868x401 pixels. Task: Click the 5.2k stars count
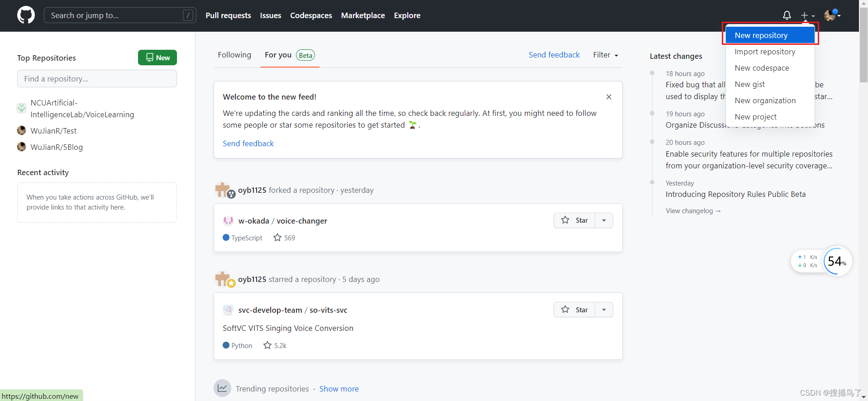tap(275, 345)
